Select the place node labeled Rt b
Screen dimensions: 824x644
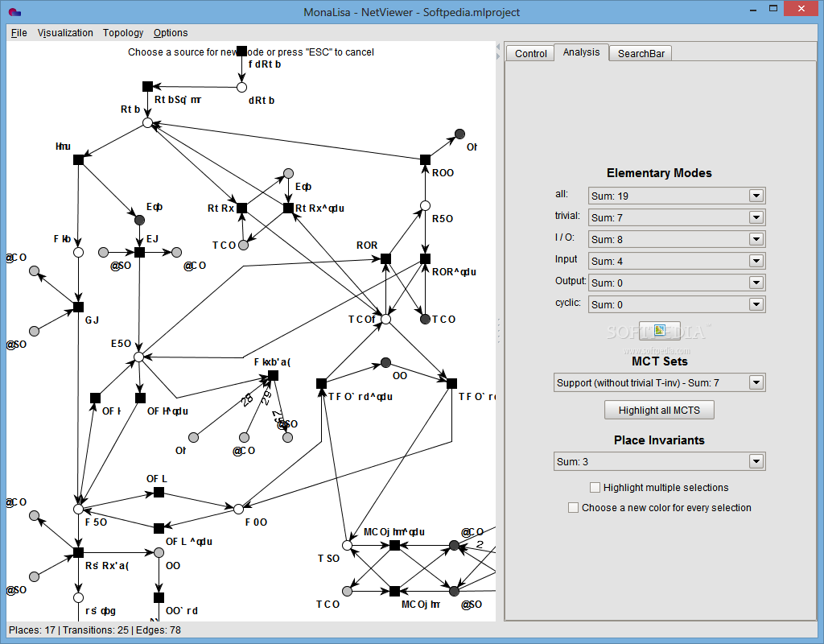[x=148, y=123]
